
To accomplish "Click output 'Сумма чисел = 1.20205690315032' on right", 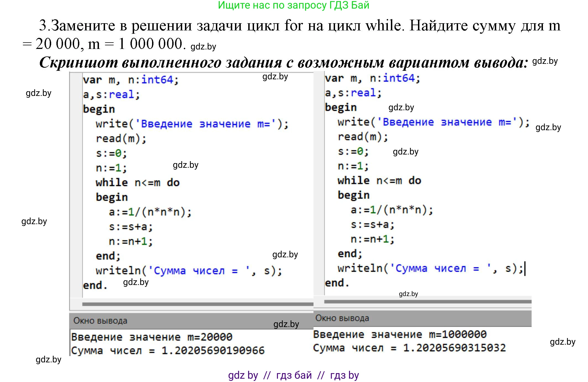I will (x=409, y=348).
